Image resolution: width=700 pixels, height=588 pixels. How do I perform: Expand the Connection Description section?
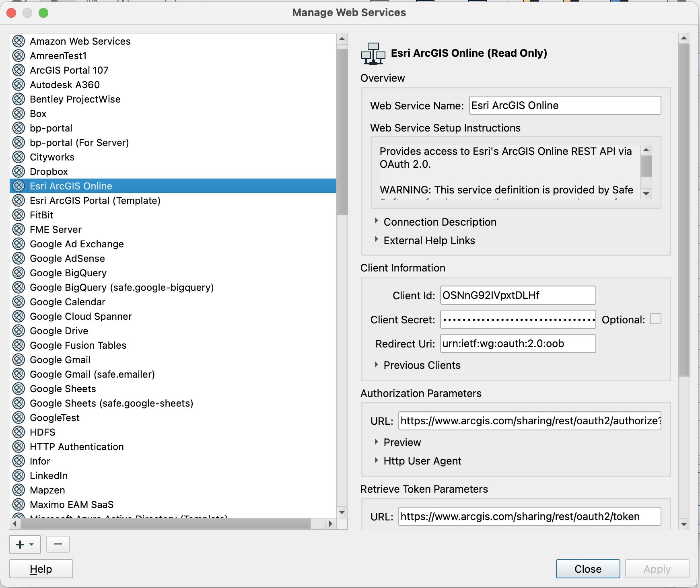tap(376, 221)
